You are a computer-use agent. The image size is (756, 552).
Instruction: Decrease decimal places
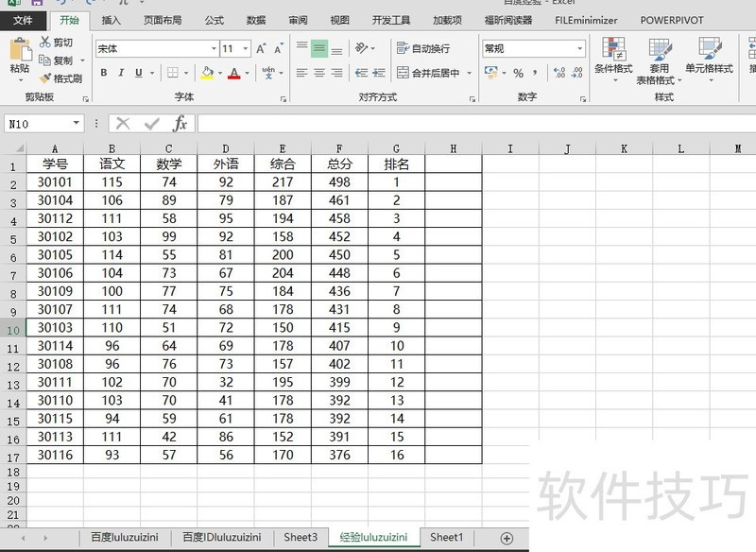(x=576, y=73)
